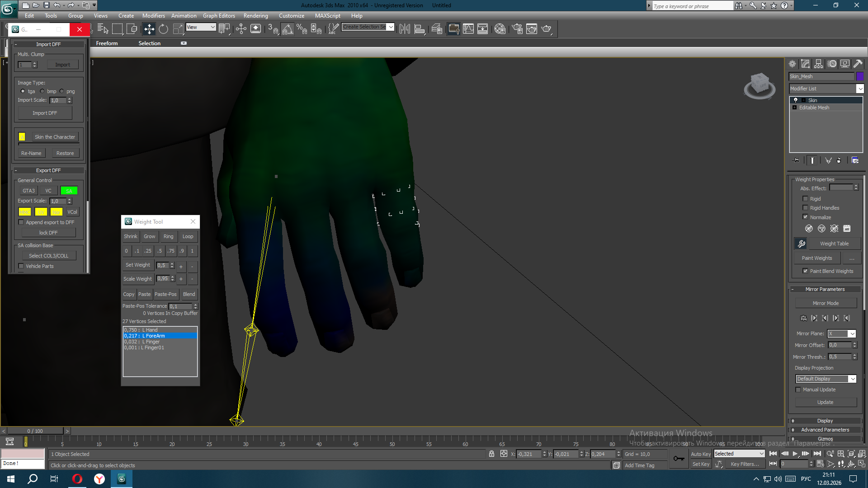Click the Render Setup teapot icon

(517, 29)
